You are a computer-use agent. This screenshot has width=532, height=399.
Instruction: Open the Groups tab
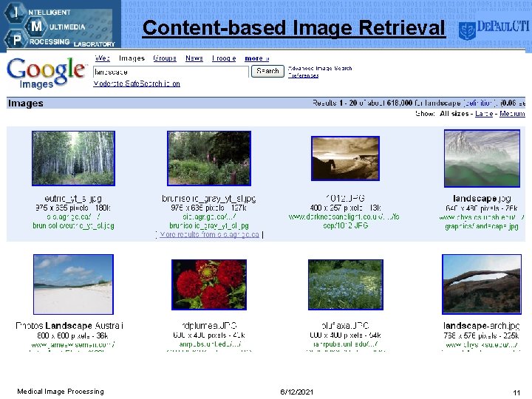(165, 58)
